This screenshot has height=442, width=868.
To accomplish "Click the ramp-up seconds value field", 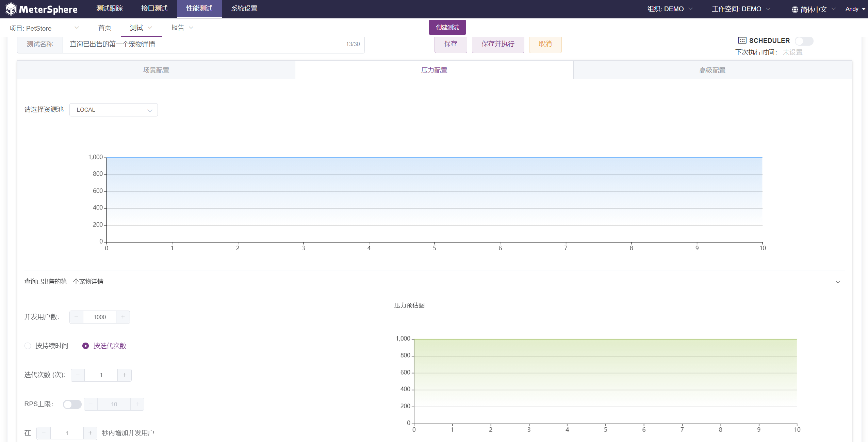I will tap(67, 433).
